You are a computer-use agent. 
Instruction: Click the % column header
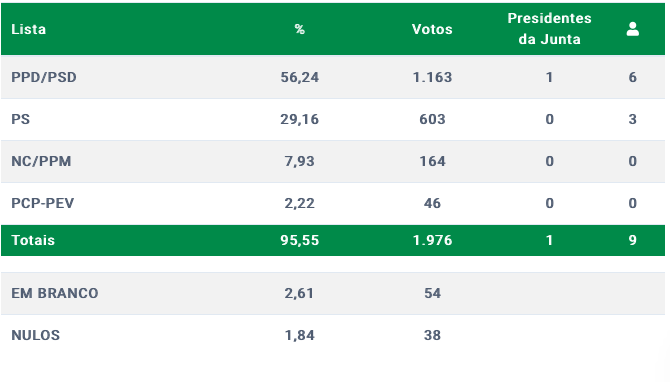point(300,29)
